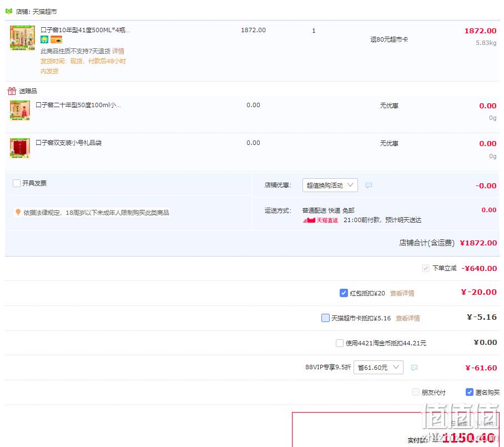
Task: Click comment bubble icon beside 88VIP discount
Action: tap(414, 367)
